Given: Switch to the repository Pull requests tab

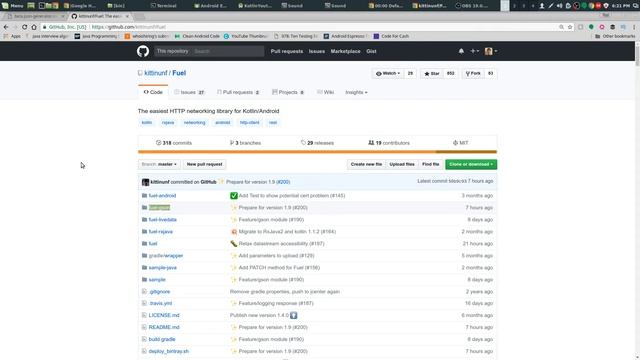Looking at the screenshot, I should (x=238, y=92).
